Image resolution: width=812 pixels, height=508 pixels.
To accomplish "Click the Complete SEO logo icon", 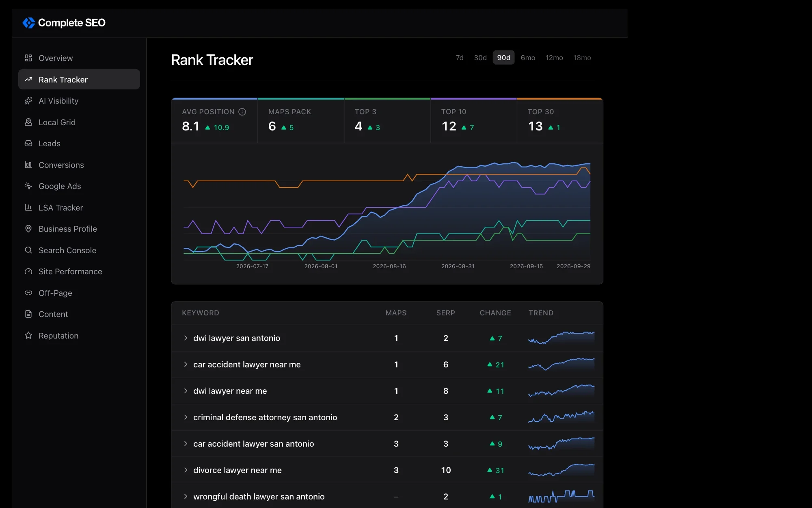I will (29, 23).
